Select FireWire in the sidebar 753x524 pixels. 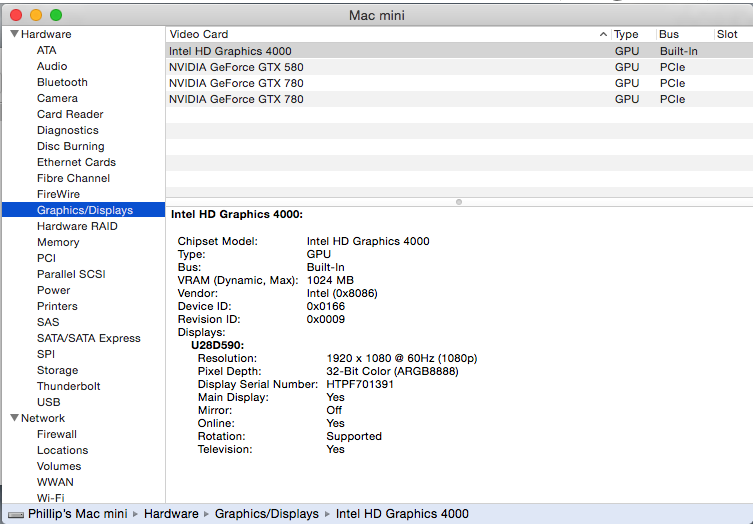click(59, 194)
